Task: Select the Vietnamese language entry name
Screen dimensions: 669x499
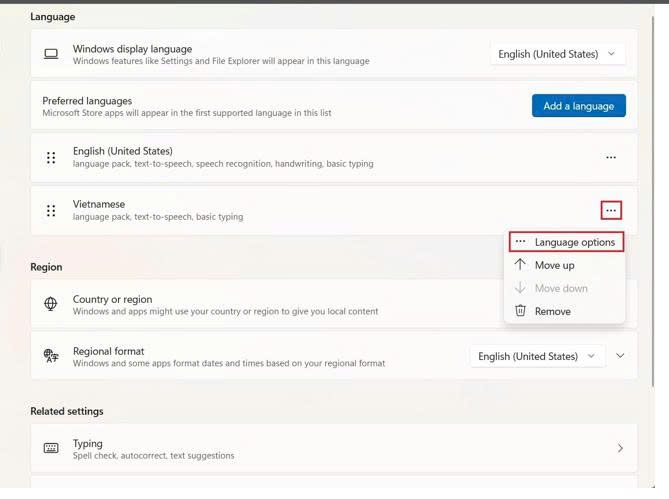Action: [x=99, y=204]
